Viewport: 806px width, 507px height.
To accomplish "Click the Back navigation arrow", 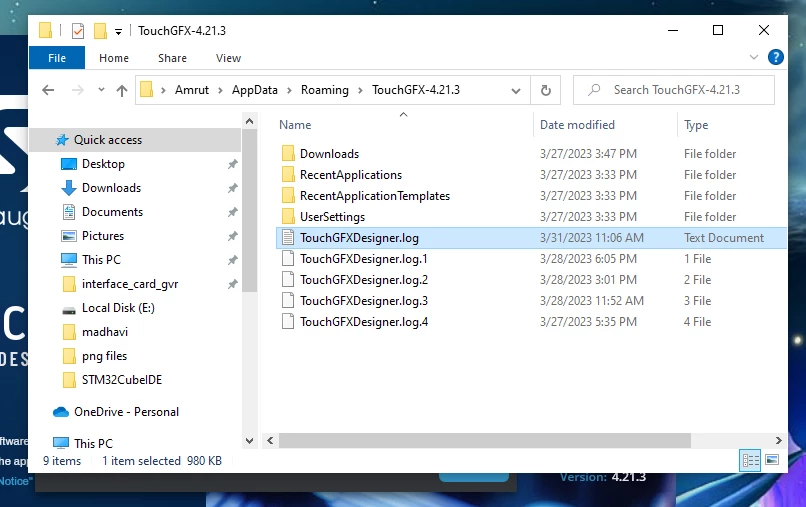I will coord(48,90).
